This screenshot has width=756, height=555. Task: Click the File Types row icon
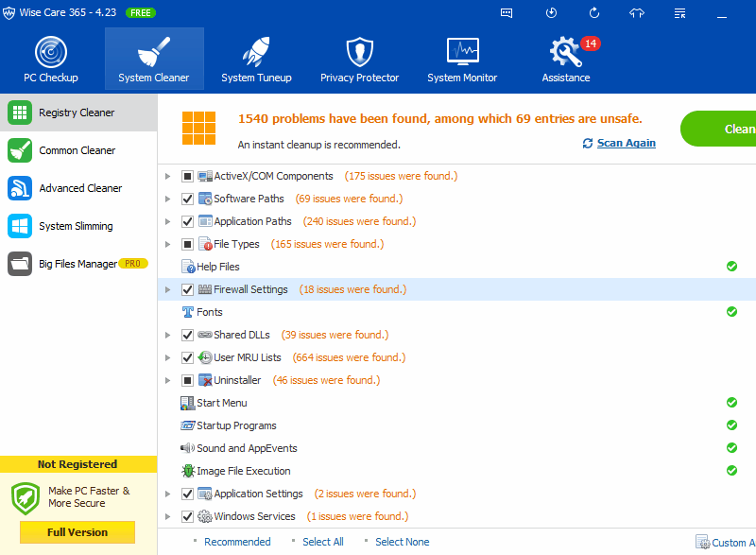(x=205, y=244)
